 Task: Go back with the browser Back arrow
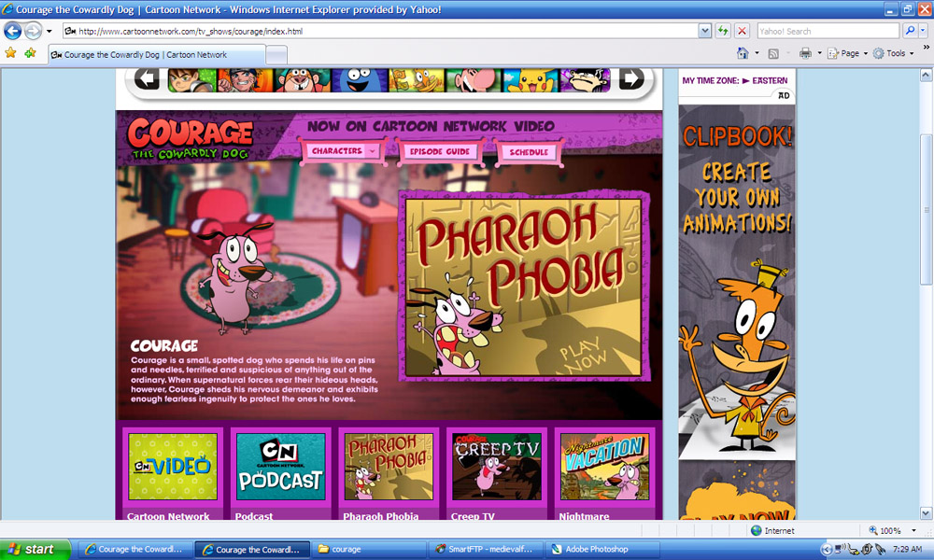pos(12,31)
